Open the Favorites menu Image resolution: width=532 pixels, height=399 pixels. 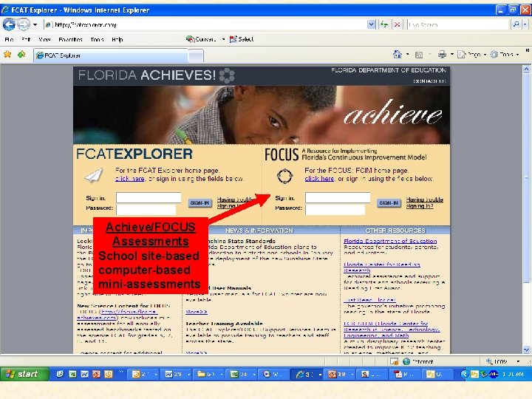(x=70, y=39)
